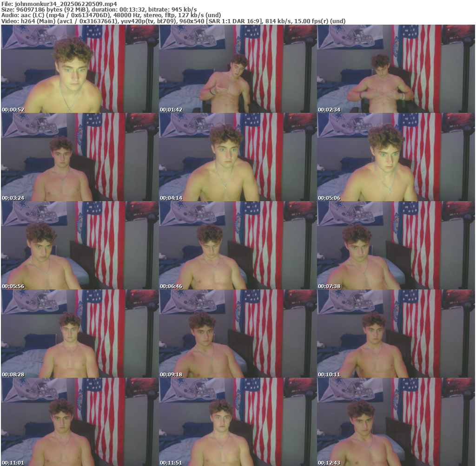Viewport: 476px width, 466px height.
Task: Choose the preview at 00:08:28
Action: point(79,334)
